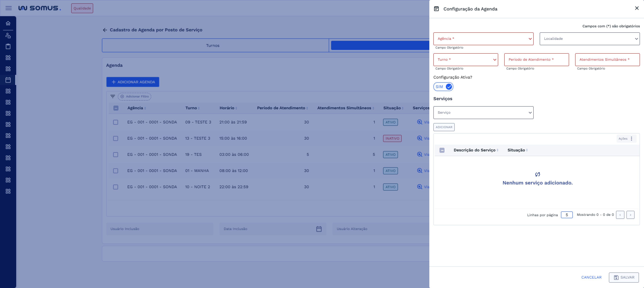
Task: Click the back arrow beside Cadastro de Agenda
Action: point(105,30)
